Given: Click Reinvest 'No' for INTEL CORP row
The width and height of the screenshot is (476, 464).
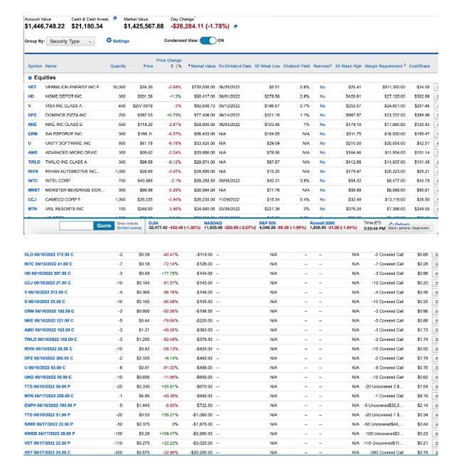Looking at the screenshot, I should [x=322, y=181].
